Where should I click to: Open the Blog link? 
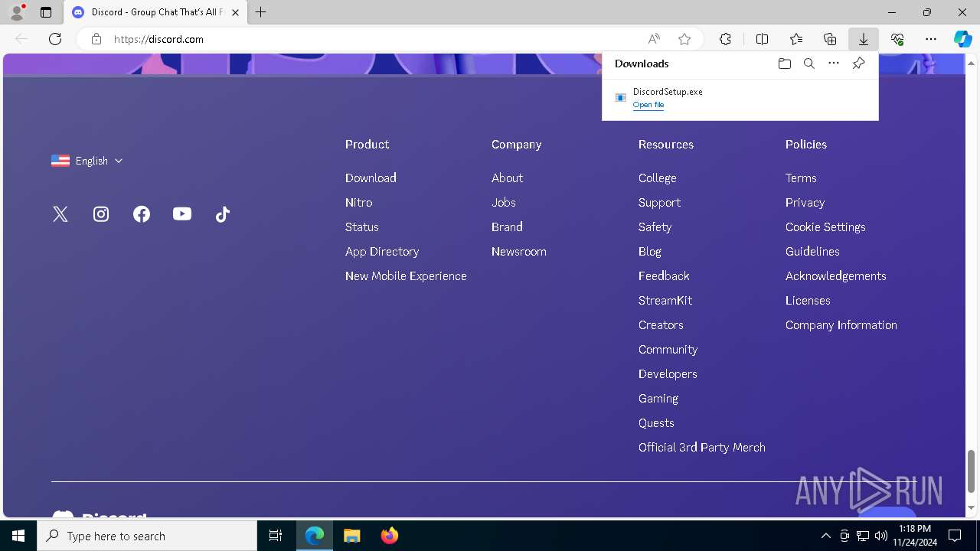[650, 251]
